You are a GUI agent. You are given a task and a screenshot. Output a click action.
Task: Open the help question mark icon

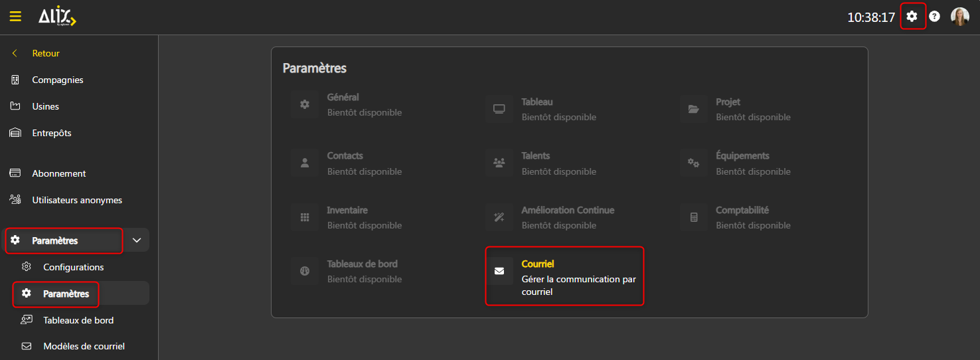[934, 17]
